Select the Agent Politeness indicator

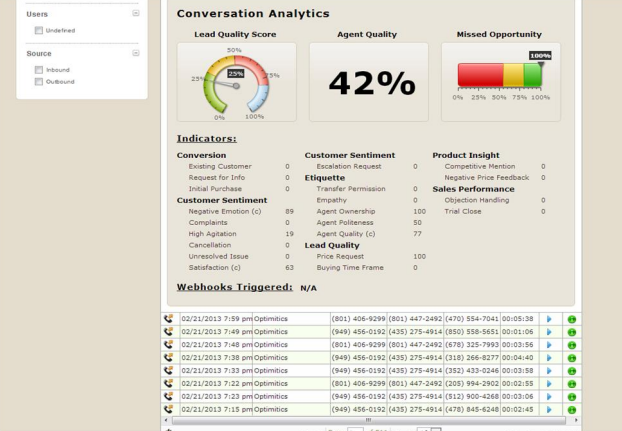[x=345, y=223]
